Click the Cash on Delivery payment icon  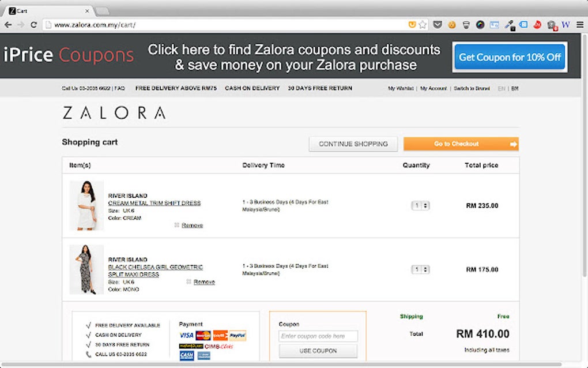tap(187, 355)
